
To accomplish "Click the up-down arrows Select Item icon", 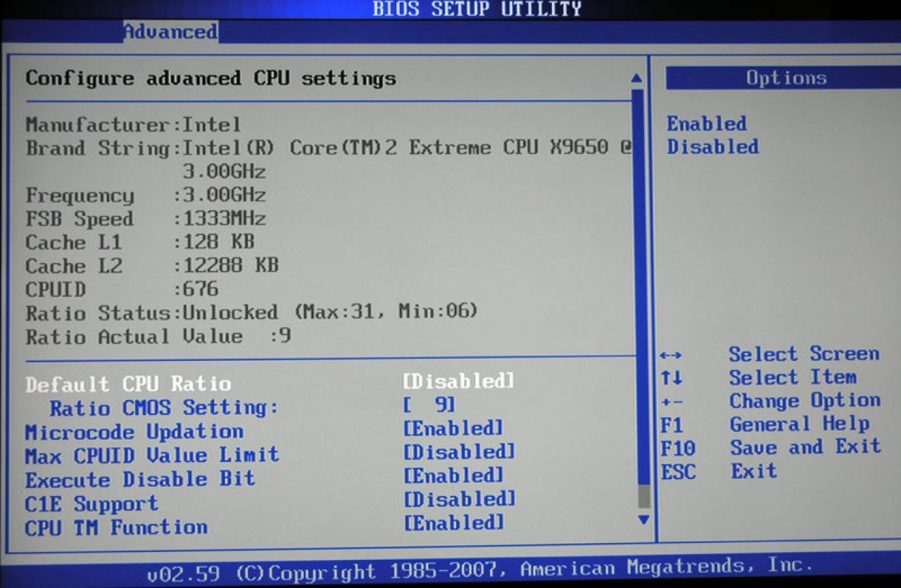I will [x=672, y=379].
